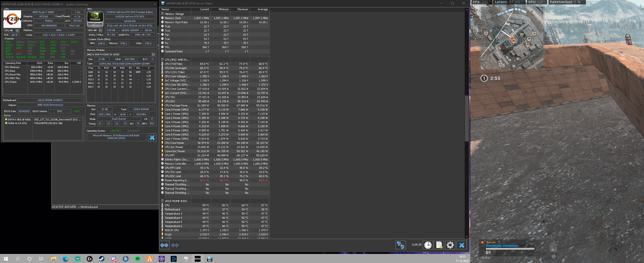Viewport: 644px width, 263px height.
Task: Collapse Memory Timings sensor group
Action: pyautogui.click(x=162, y=14)
